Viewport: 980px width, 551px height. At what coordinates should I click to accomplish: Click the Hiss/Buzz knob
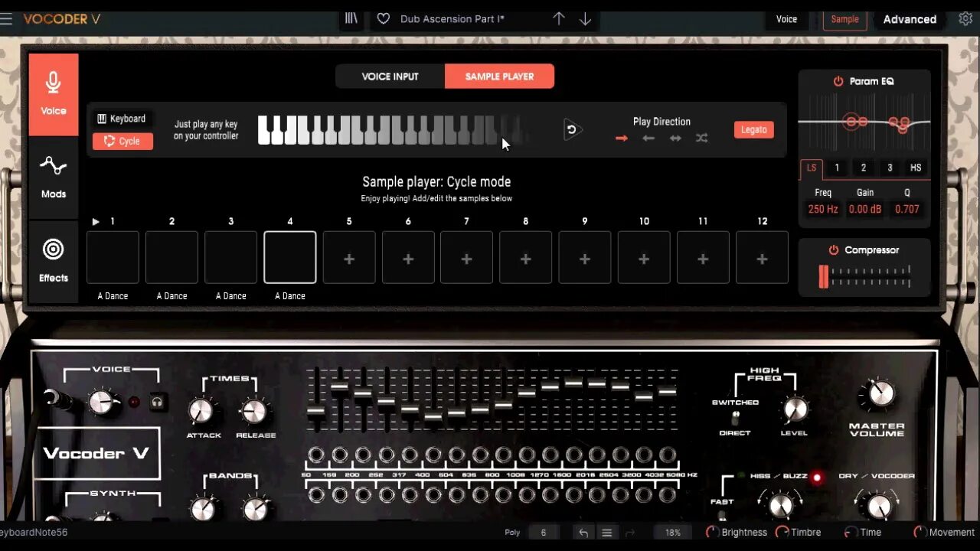click(780, 506)
